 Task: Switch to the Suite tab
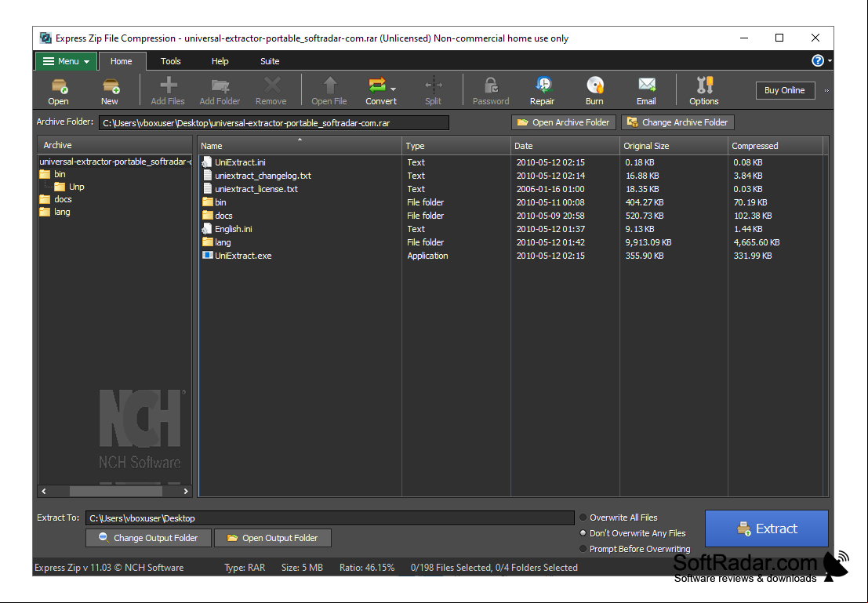click(270, 61)
